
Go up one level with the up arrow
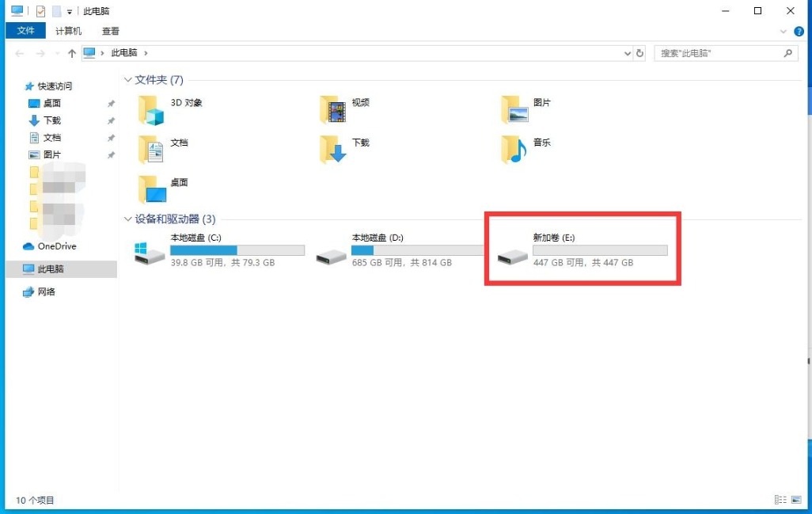(71, 53)
